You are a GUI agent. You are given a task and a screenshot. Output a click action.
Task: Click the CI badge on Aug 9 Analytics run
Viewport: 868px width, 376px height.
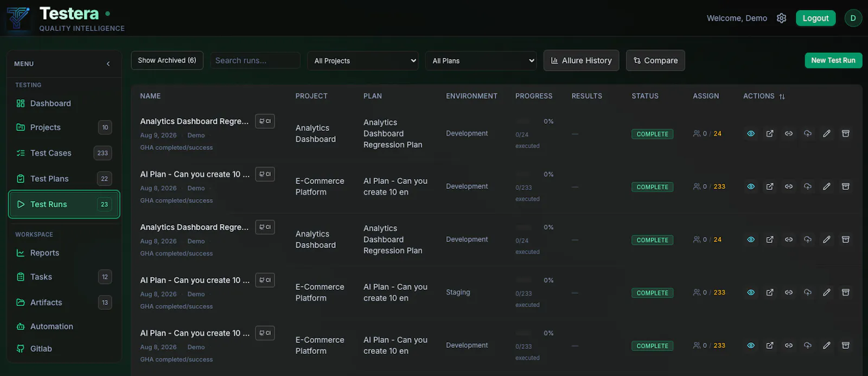pos(265,121)
